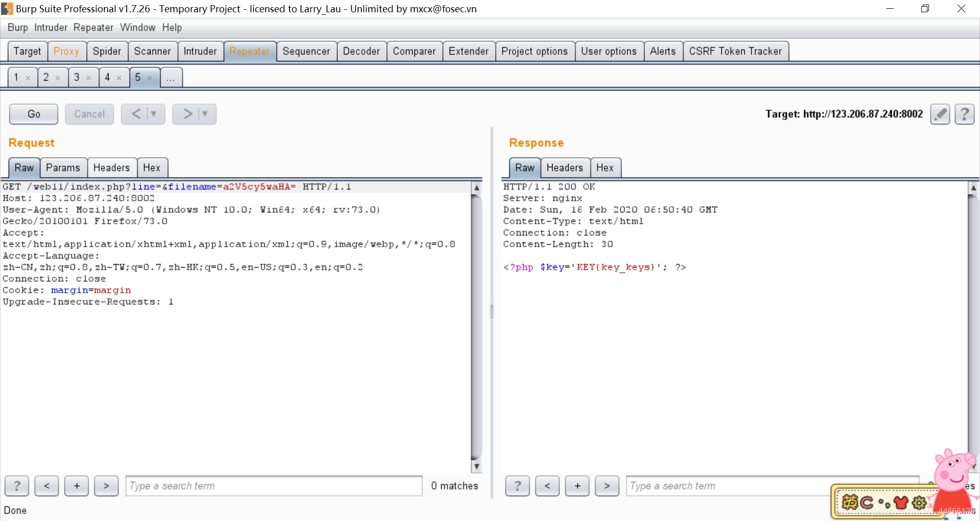Go forward in request history
Screen dimensions: 980x521
tap(187, 114)
